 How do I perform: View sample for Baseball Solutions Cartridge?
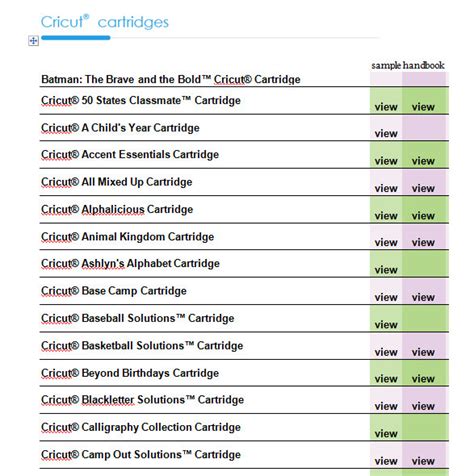point(386,324)
